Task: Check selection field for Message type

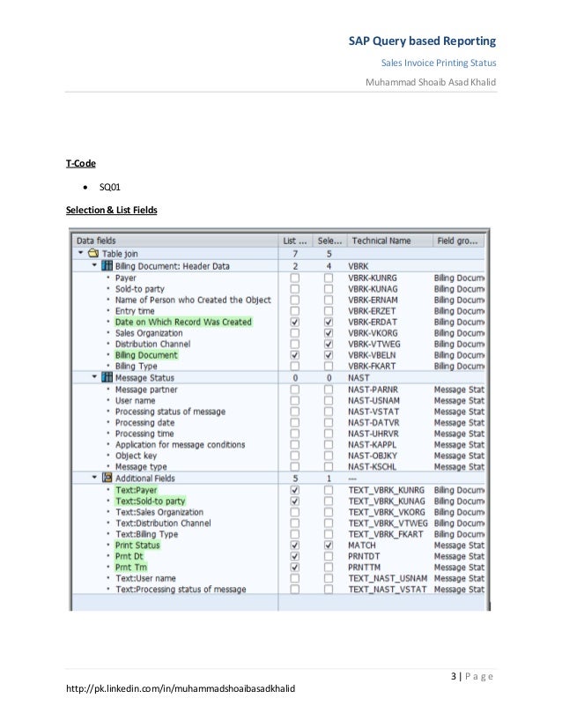Action: click(x=329, y=466)
